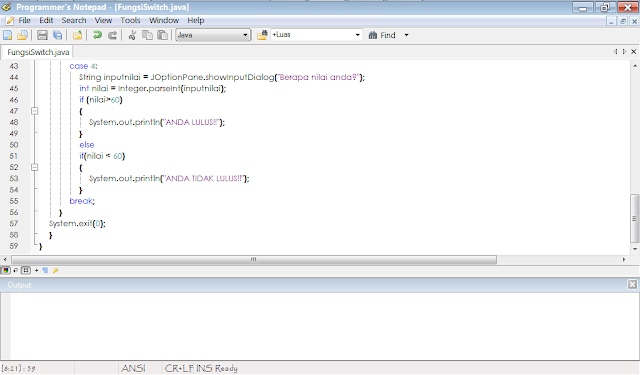Click the 'else' keyword on line 50

coord(87,145)
